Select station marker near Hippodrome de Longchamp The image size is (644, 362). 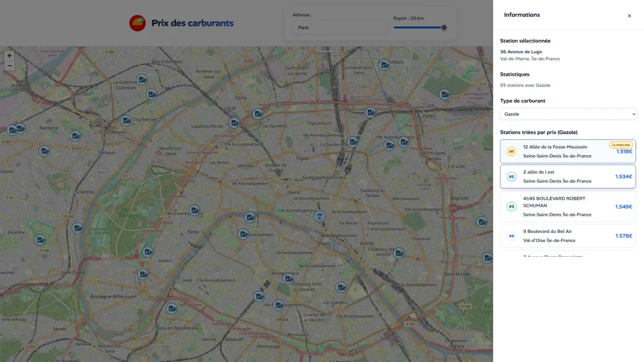click(77, 228)
